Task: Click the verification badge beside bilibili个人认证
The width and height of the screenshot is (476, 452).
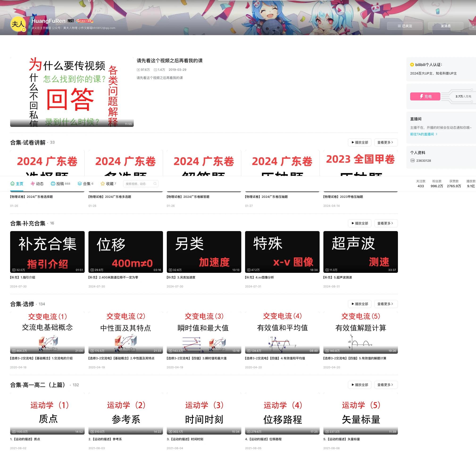Action: point(412,65)
